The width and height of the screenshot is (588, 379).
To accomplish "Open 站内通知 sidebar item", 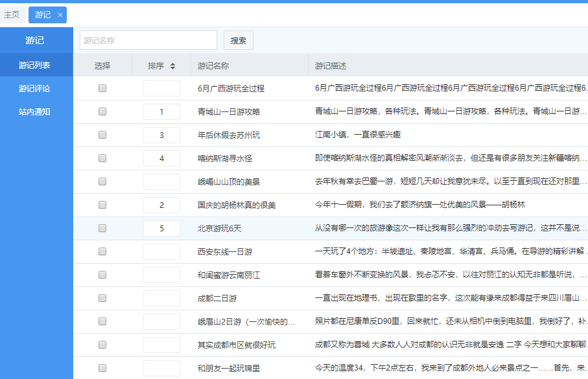I will (x=35, y=111).
